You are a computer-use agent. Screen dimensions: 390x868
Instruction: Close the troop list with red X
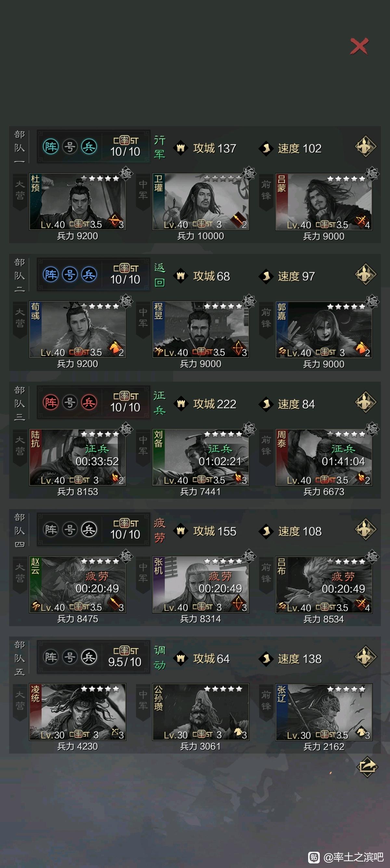[x=359, y=46]
